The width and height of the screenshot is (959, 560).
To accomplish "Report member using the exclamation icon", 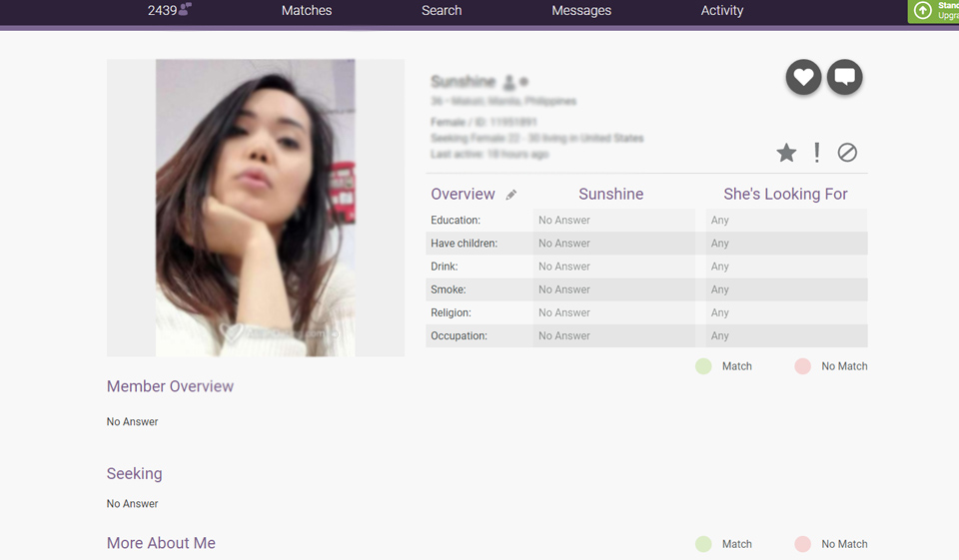I will pyautogui.click(x=816, y=153).
